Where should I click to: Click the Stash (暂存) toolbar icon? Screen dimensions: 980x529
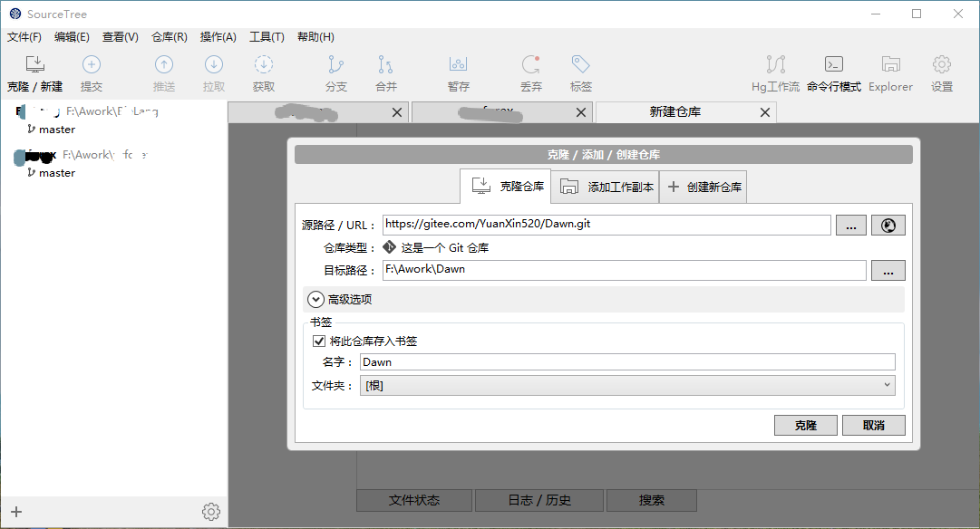click(458, 64)
